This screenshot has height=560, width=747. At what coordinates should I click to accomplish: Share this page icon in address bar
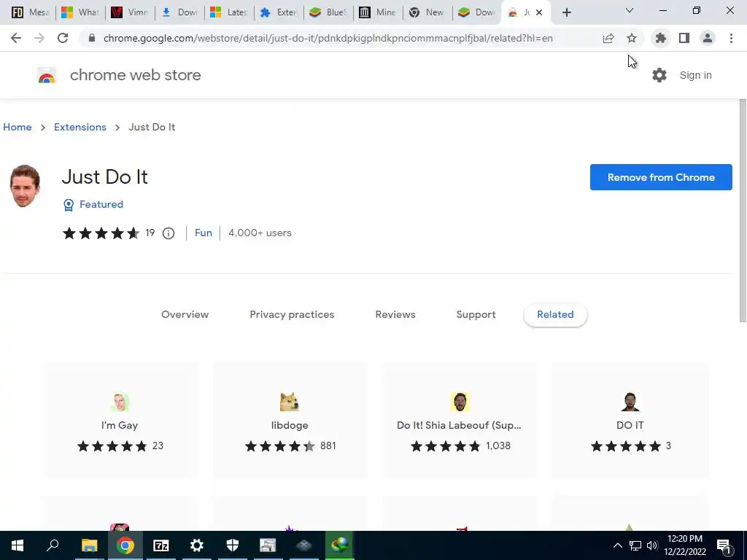608,38
